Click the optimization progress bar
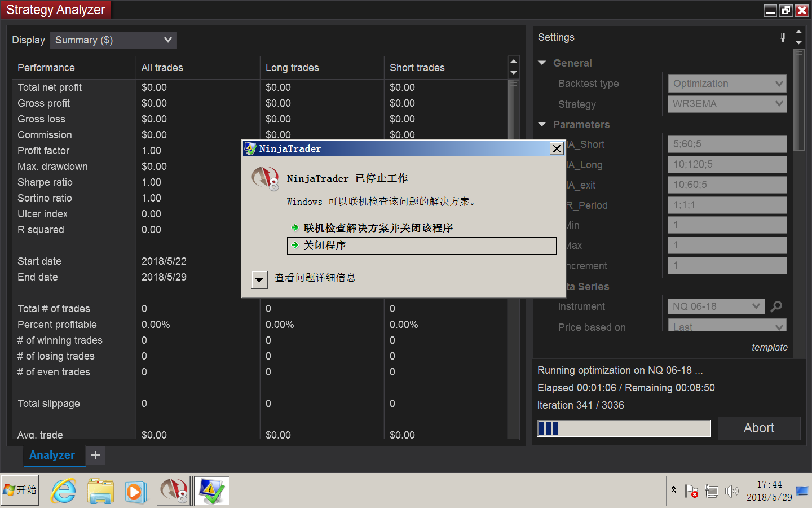The image size is (812, 508). pos(624,428)
